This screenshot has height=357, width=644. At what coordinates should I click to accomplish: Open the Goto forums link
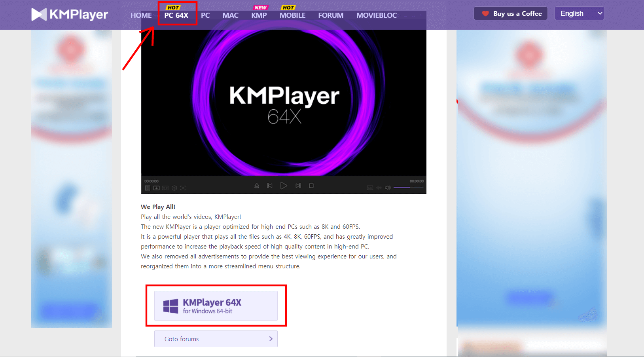(216, 339)
